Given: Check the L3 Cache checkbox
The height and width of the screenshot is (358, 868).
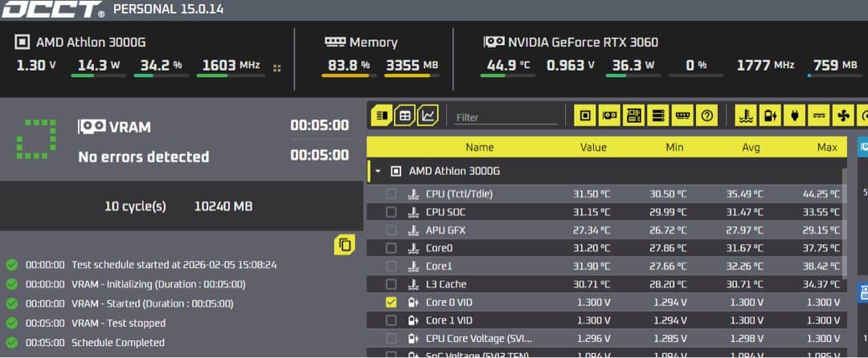Looking at the screenshot, I should coord(391,284).
